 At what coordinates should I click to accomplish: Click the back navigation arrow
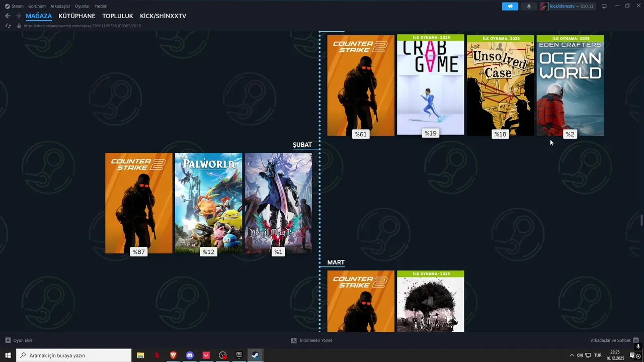(x=8, y=16)
